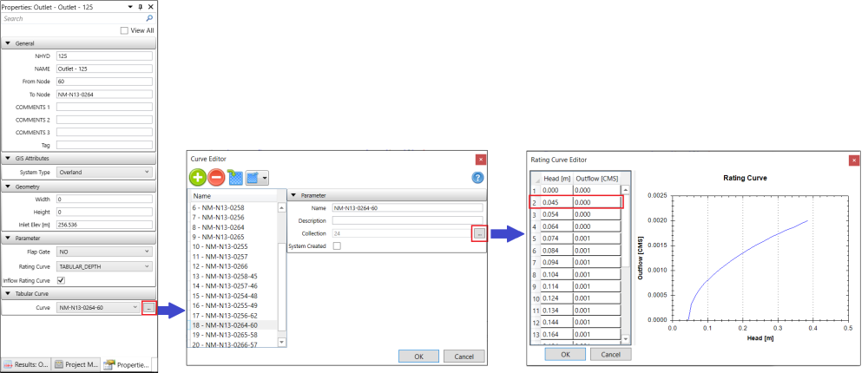Collapse the General section
Image resolution: width=868 pixels, height=373 pixels.
click(8, 43)
